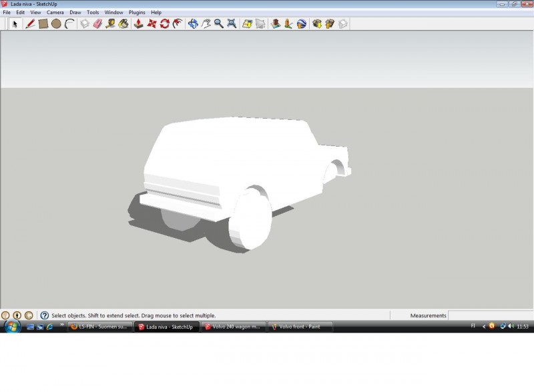
Task: Select the Paint Bucket tool
Action: tap(123, 24)
